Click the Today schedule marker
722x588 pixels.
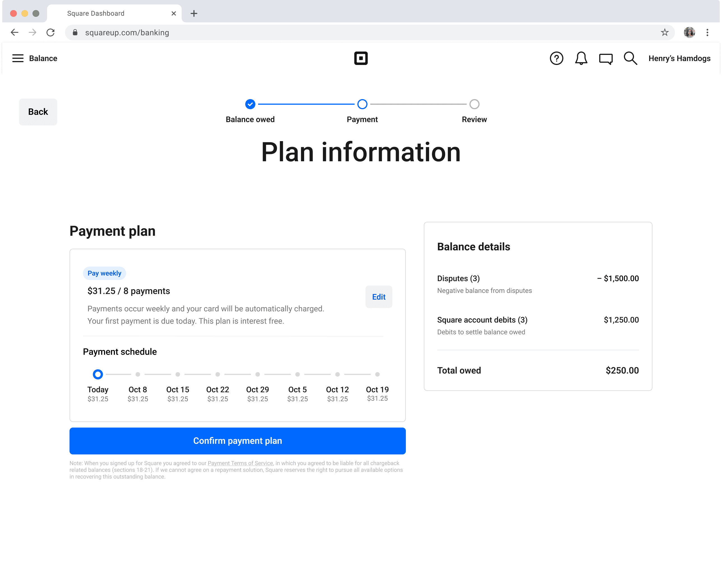pyautogui.click(x=98, y=374)
